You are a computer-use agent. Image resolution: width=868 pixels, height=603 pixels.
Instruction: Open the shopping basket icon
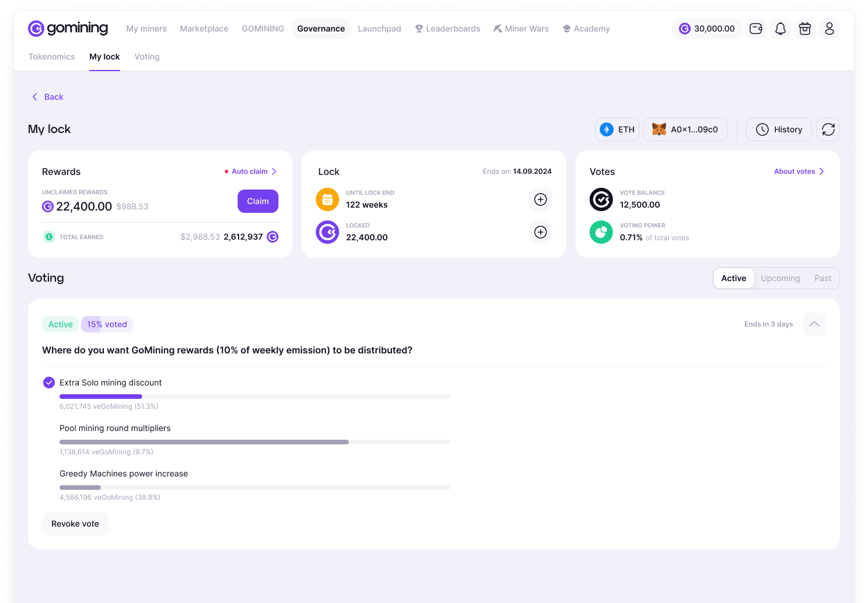pos(805,29)
